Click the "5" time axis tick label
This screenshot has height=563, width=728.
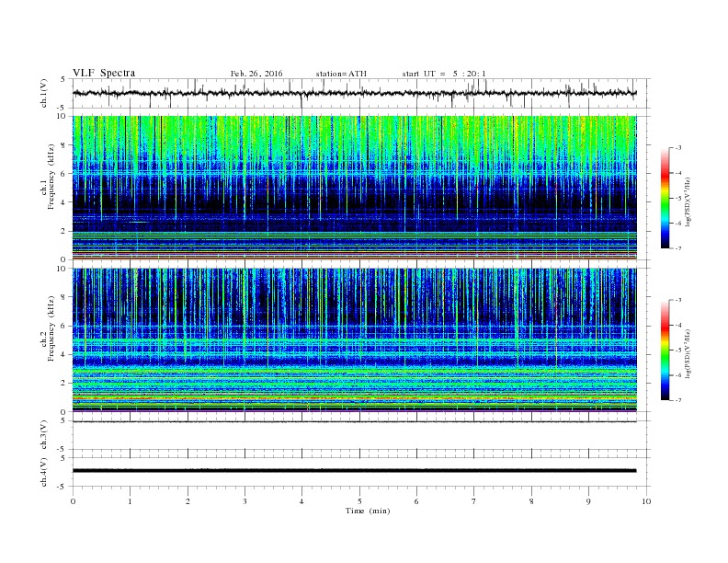point(359,501)
